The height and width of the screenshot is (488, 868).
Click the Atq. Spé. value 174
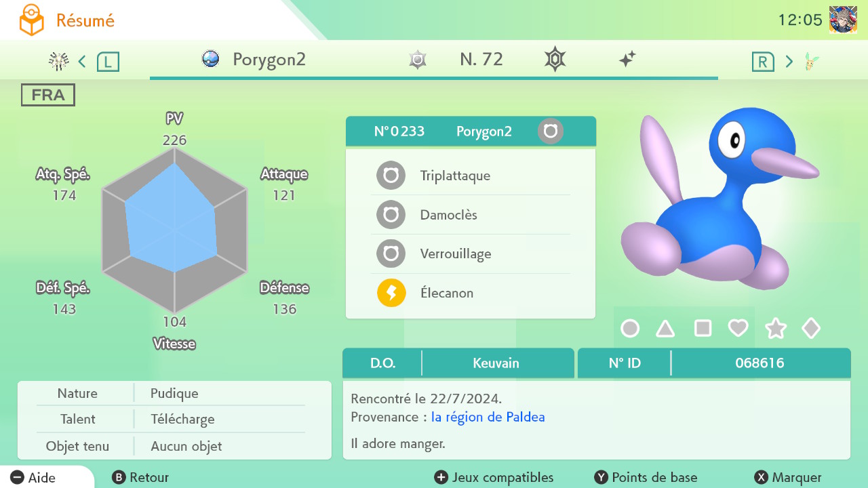point(64,196)
